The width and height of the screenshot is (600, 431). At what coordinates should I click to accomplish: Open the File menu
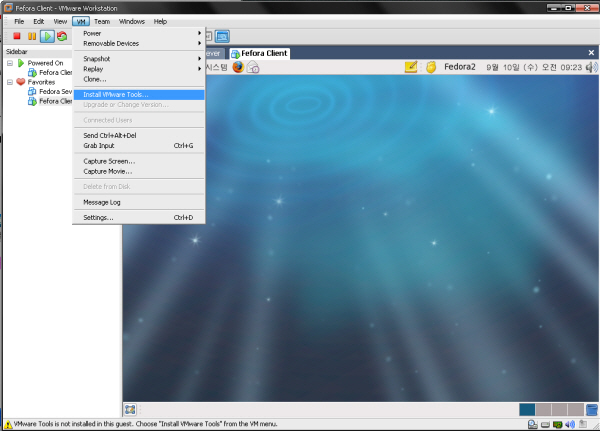pos(19,21)
